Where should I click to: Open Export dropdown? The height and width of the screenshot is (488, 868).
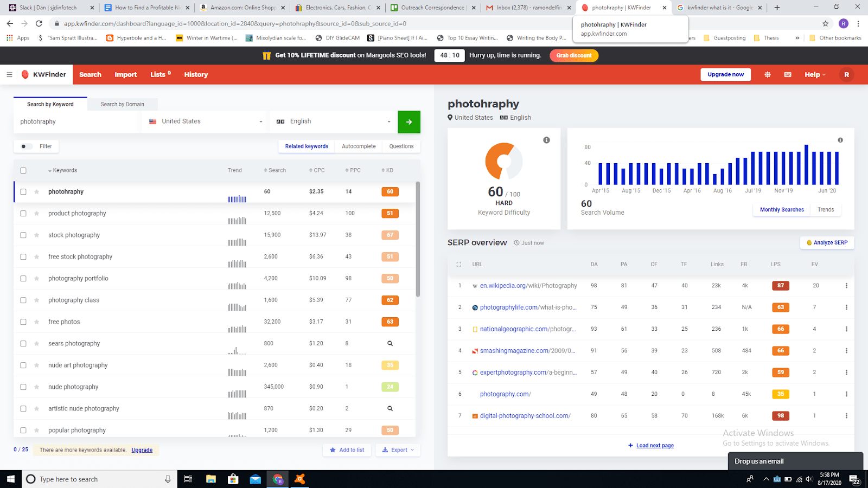398,450
